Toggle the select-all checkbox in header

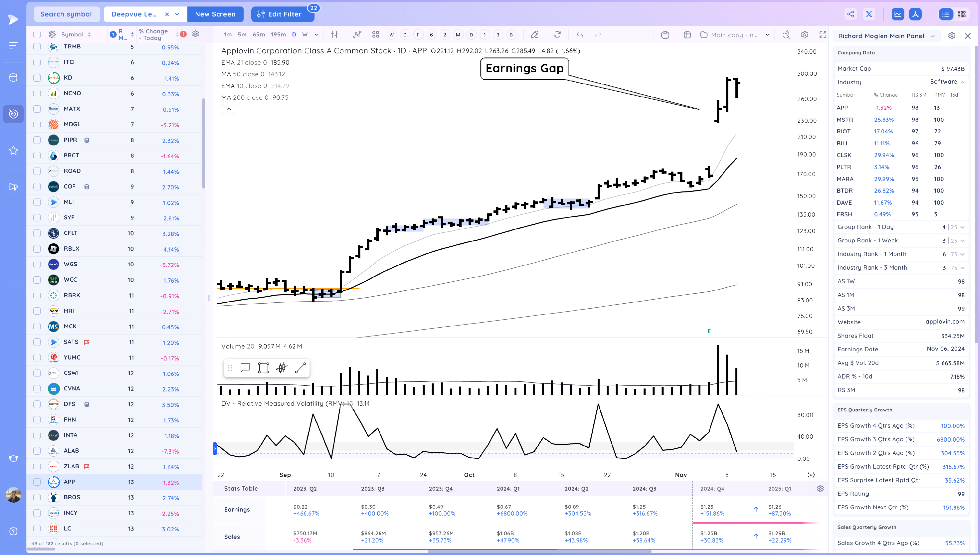(37, 35)
